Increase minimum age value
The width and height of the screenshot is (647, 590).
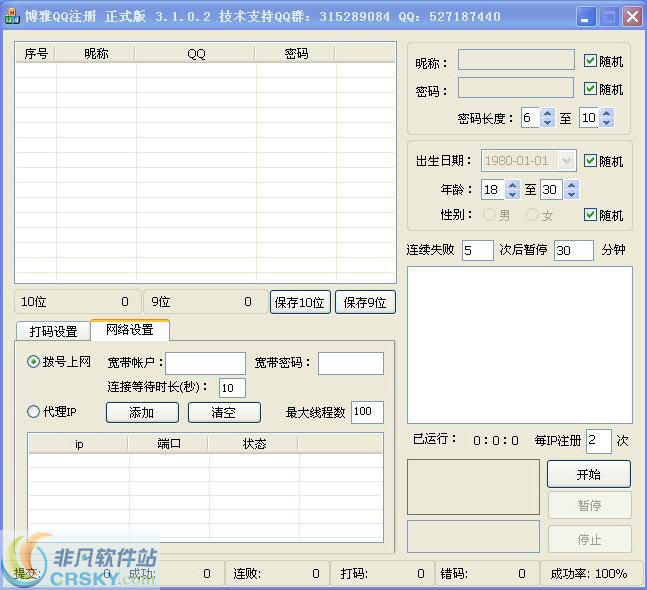click(x=512, y=185)
